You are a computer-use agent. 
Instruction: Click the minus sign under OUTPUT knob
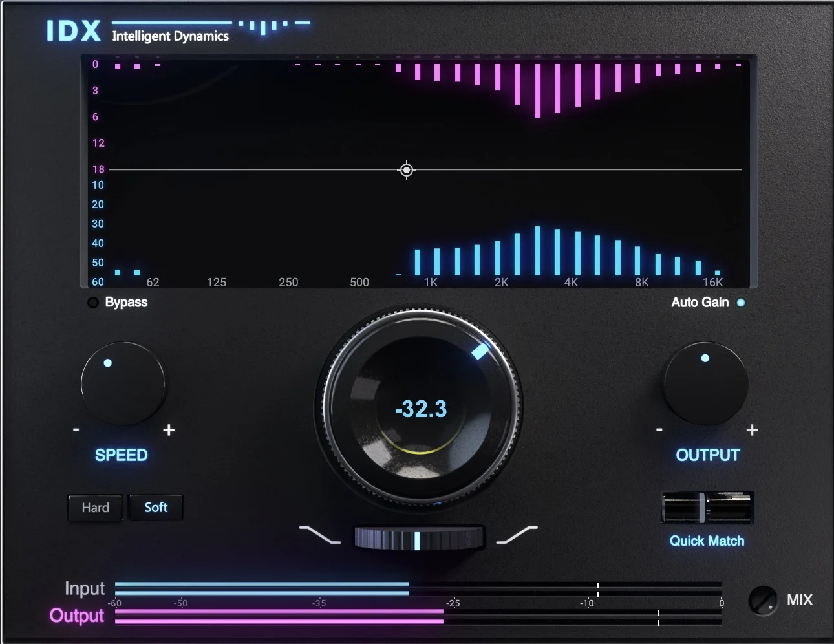[x=659, y=430]
